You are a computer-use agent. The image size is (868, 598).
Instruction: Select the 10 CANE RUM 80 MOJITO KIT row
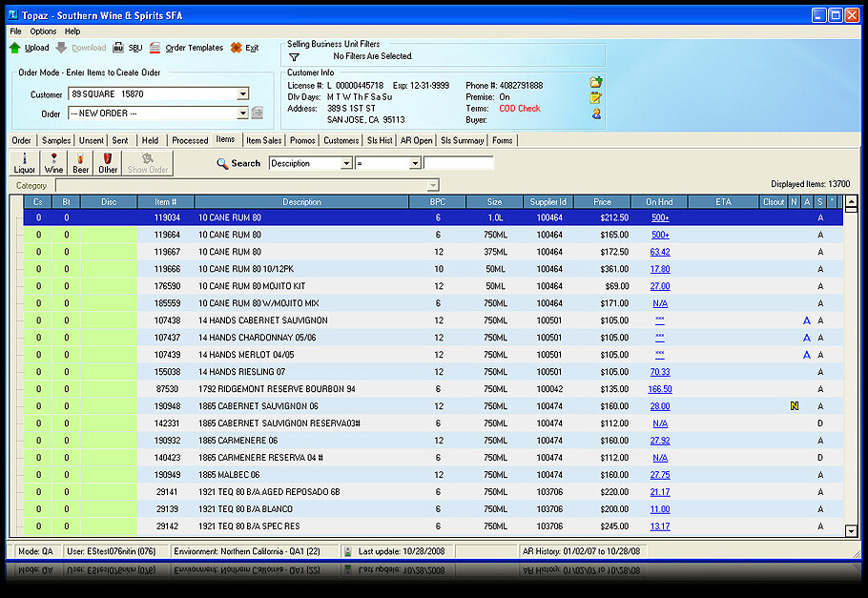click(433, 286)
